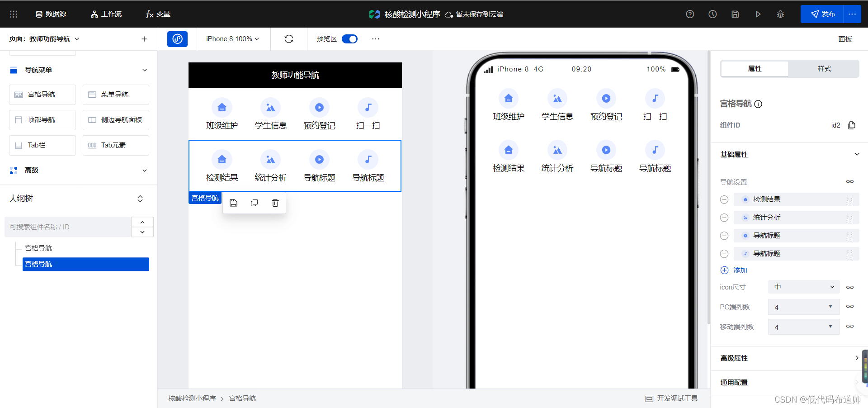
Task: Click the 面板 button
Action: (845, 39)
